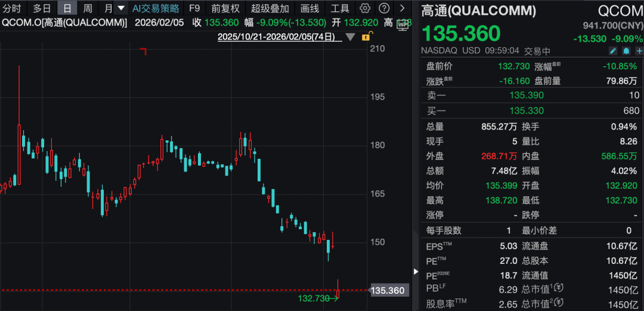The width and height of the screenshot is (644, 311).
Task: Select the 周 weekly chart tab
Action: 88,8
